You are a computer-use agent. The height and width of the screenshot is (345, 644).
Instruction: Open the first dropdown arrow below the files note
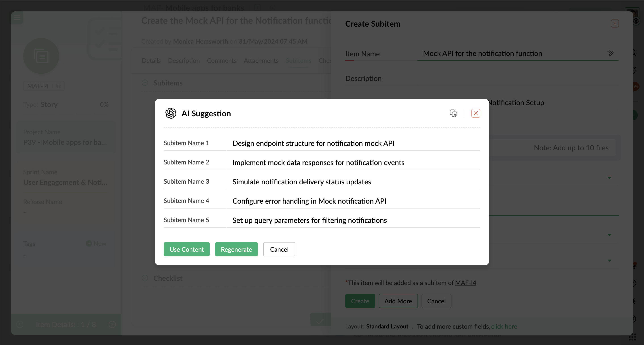(x=609, y=178)
